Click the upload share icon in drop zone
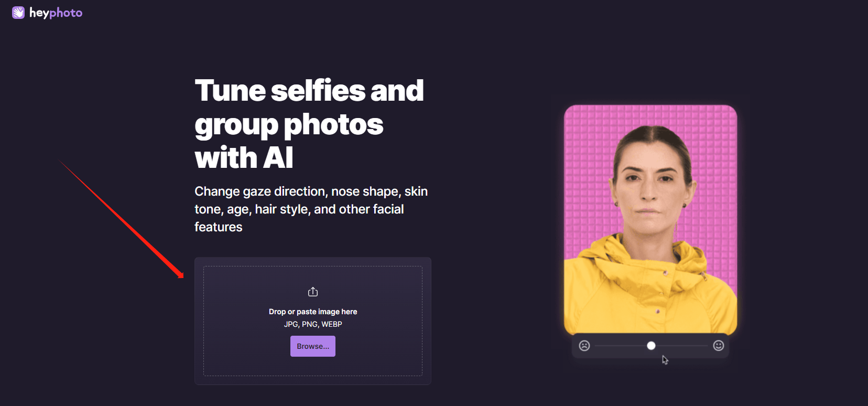This screenshot has width=868, height=406. 313,292
